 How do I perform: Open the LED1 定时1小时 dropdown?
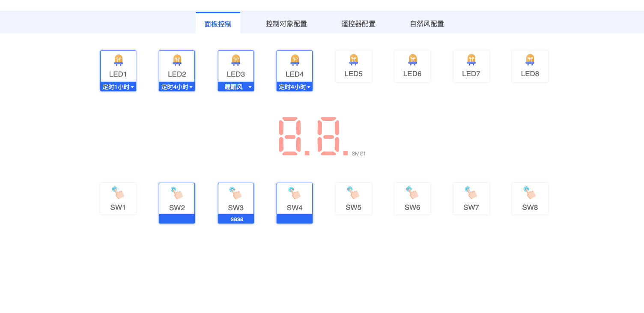click(x=118, y=87)
